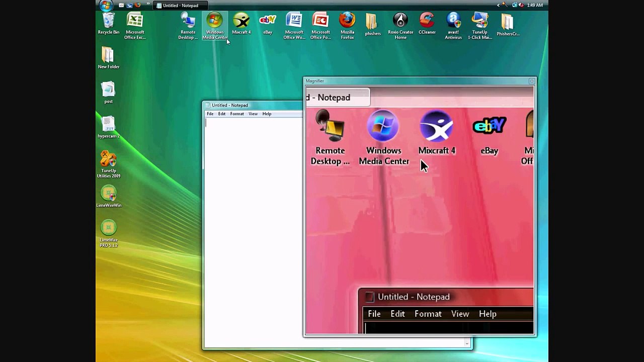The width and height of the screenshot is (644, 362).
Task: Click the Firefox quick launch icon
Action: [137, 5]
